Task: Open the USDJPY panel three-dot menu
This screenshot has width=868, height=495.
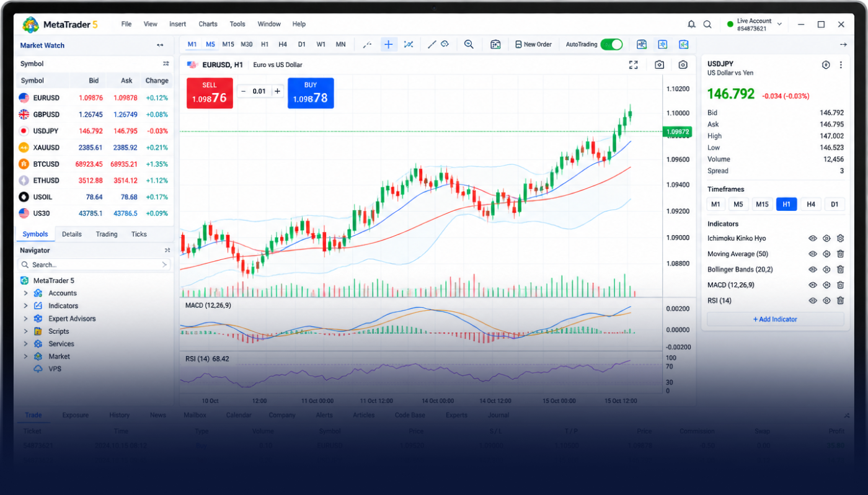Action: (x=841, y=65)
